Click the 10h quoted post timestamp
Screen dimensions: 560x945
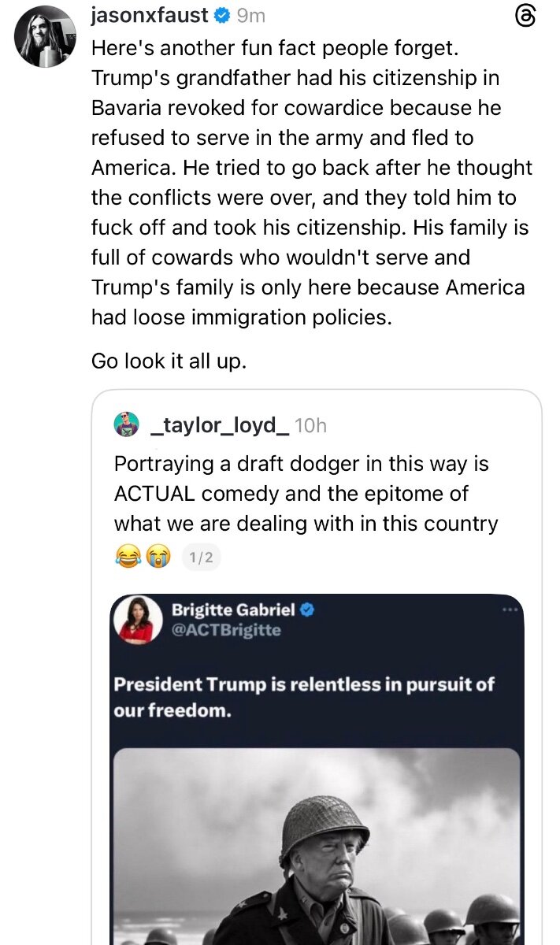tap(310, 426)
